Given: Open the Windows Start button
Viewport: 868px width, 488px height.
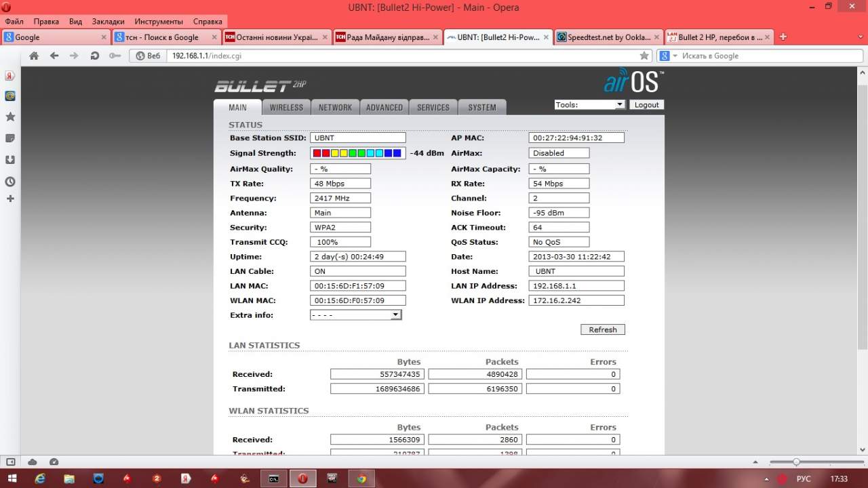Looking at the screenshot, I should (13, 479).
